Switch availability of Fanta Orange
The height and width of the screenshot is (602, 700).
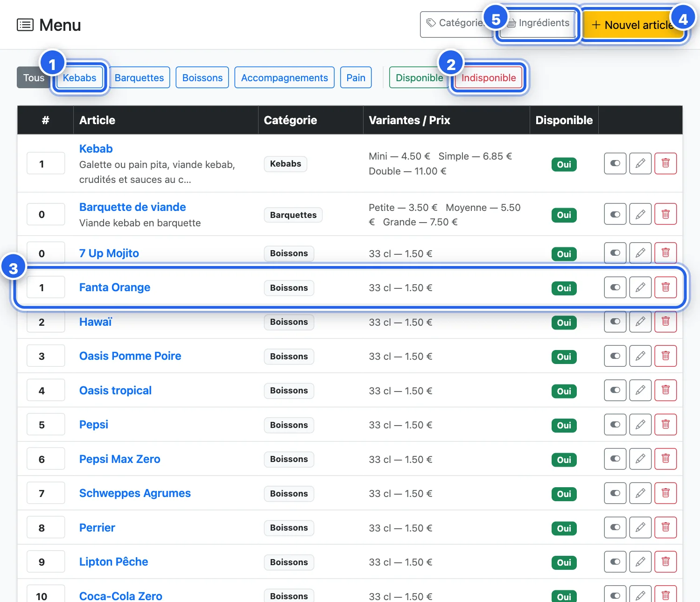[x=615, y=287]
